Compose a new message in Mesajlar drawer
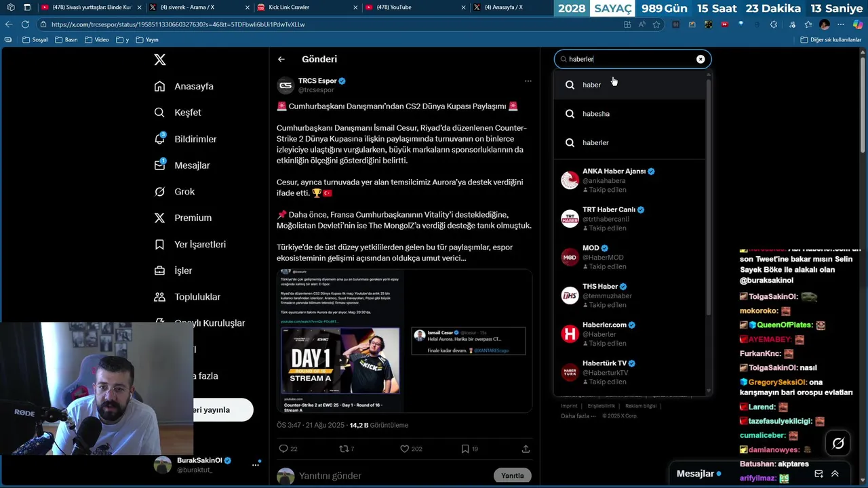This screenshot has width=868, height=488. coord(818,474)
